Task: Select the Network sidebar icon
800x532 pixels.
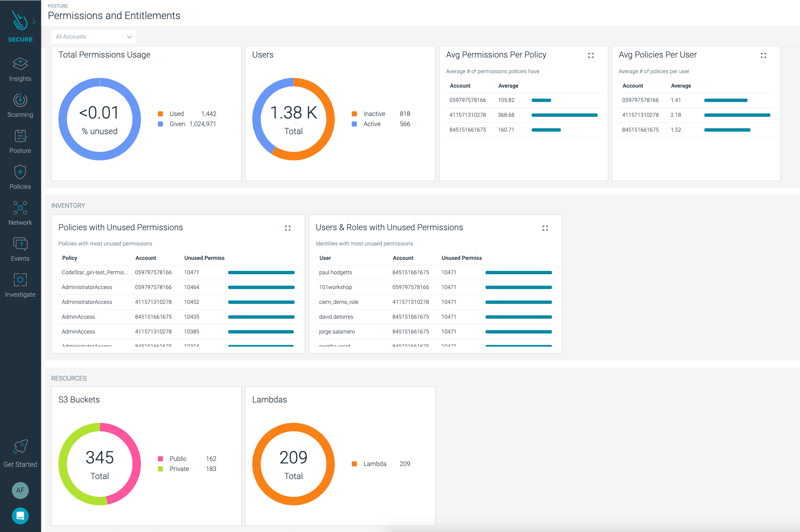Action: point(20,208)
